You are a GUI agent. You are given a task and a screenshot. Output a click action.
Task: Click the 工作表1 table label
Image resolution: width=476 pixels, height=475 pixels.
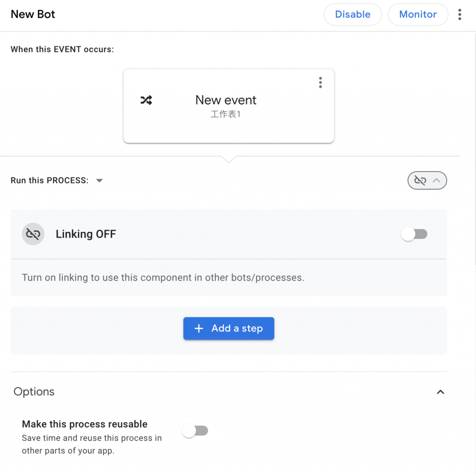pyautogui.click(x=226, y=114)
